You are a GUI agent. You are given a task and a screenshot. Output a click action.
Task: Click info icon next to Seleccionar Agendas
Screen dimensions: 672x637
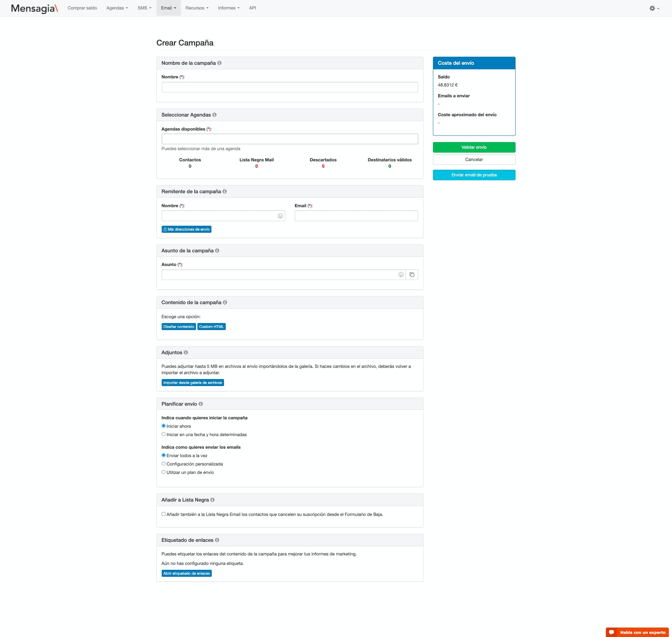[x=214, y=115]
